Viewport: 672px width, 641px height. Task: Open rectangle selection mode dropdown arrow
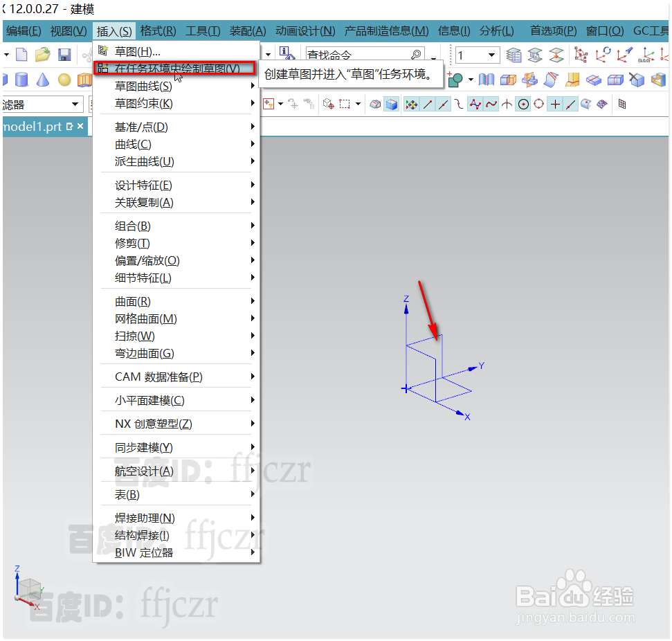pyautogui.click(x=358, y=104)
